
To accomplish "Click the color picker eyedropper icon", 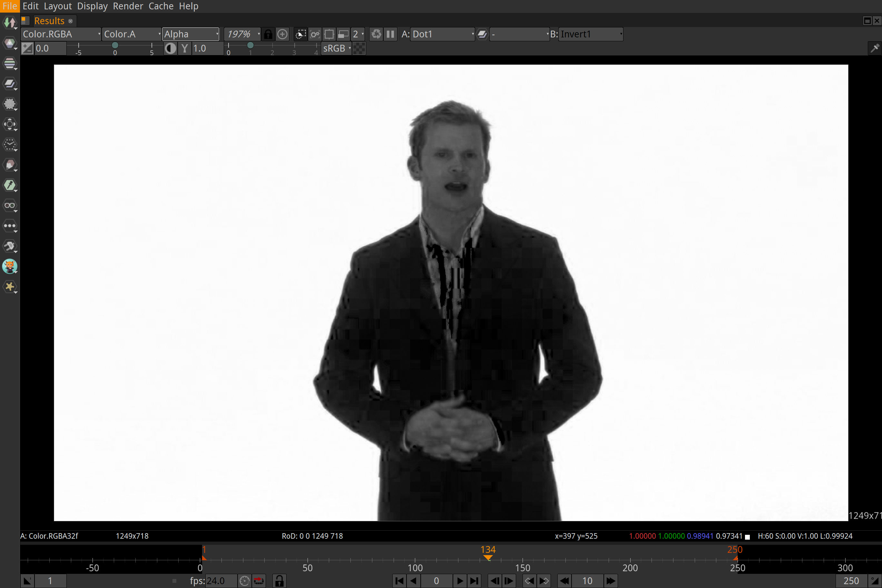I will 875,48.
